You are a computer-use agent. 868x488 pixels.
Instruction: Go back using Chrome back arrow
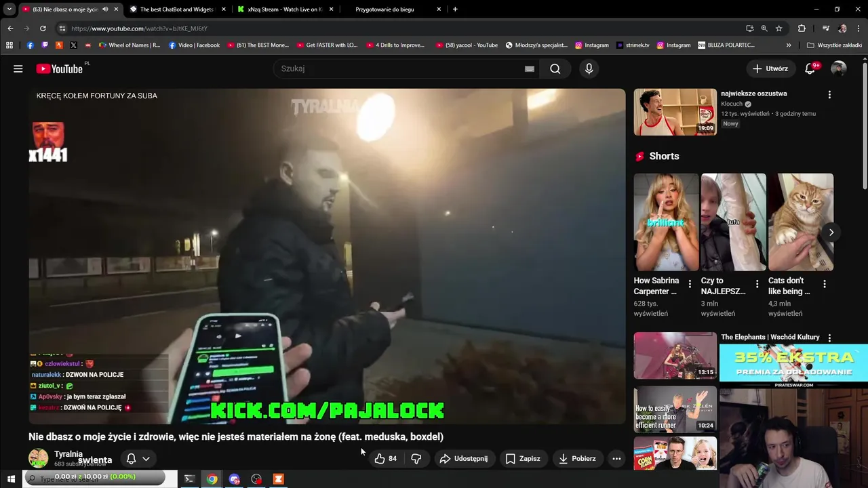10,28
